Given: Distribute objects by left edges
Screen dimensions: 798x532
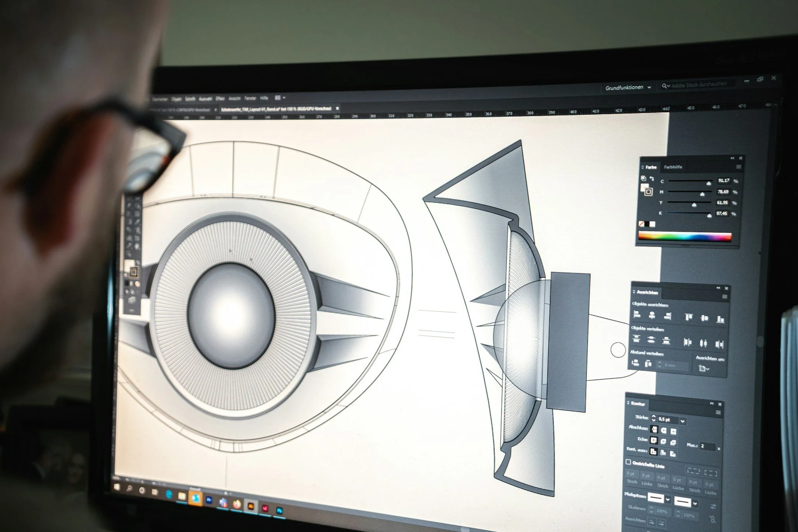Looking at the screenshot, I should coord(688,342).
